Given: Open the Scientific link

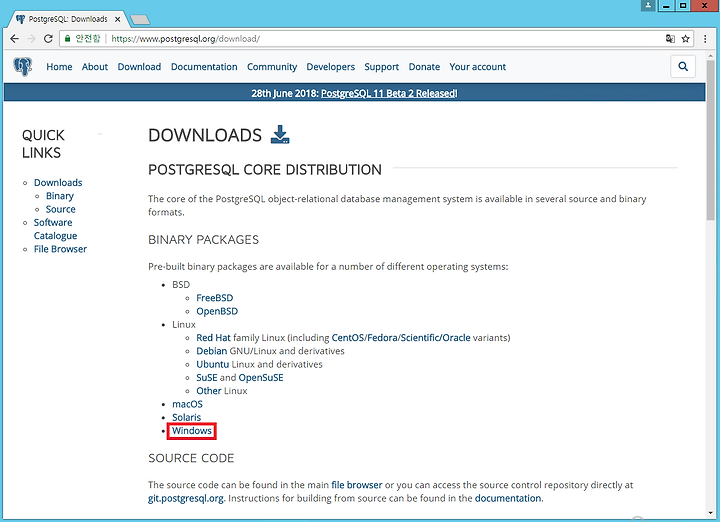Looking at the screenshot, I should click(x=420, y=338).
